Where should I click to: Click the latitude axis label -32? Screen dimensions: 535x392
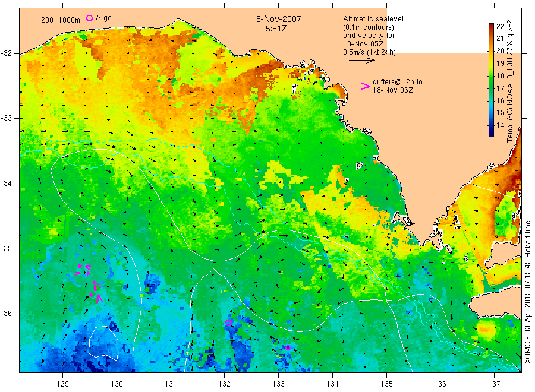pos(6,53)
